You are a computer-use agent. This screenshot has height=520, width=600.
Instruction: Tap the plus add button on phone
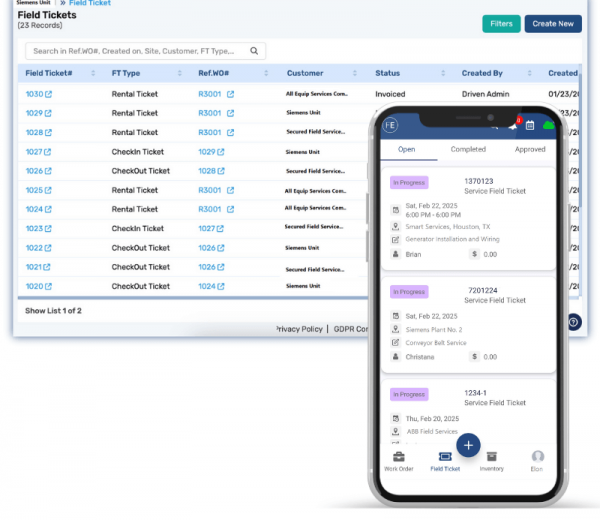pos(468,445)
